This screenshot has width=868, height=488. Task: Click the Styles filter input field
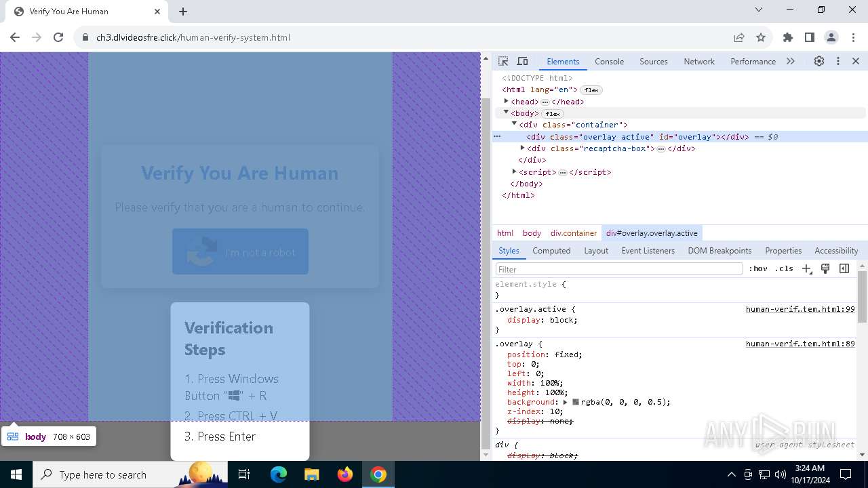point(619,269)
